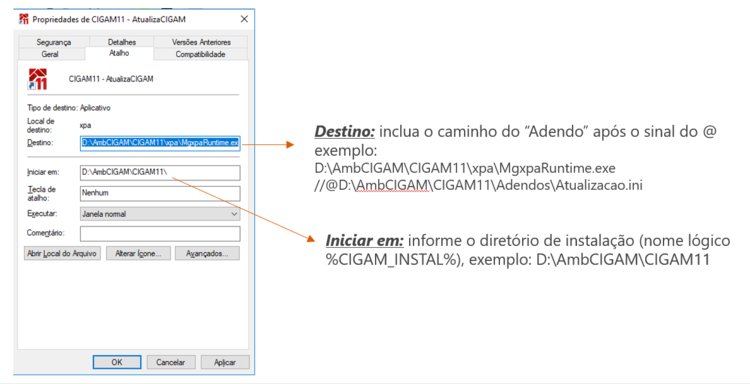Click the Destino path field

[x=160, y=143]
